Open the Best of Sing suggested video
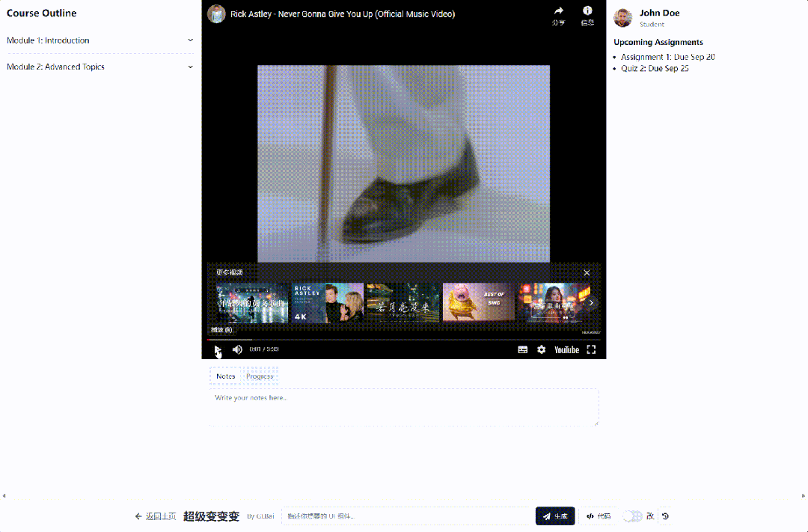Viewport: 808px width, 532px height. tap(479, 302)
